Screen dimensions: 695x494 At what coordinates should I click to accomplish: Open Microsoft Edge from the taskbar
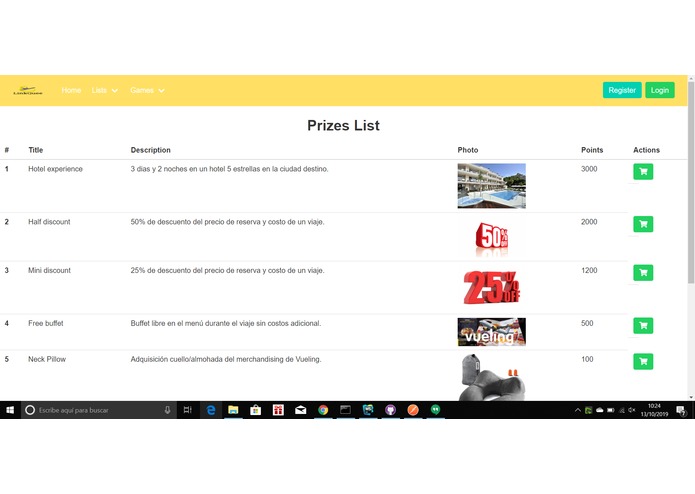211,410
